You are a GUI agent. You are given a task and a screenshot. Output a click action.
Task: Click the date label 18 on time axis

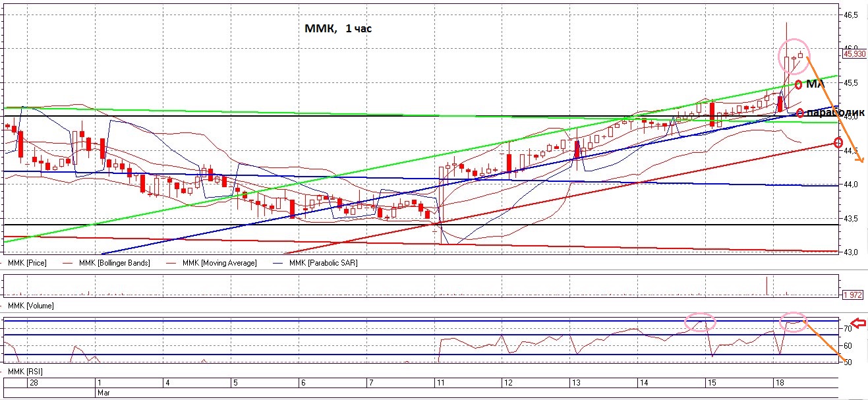779,383
